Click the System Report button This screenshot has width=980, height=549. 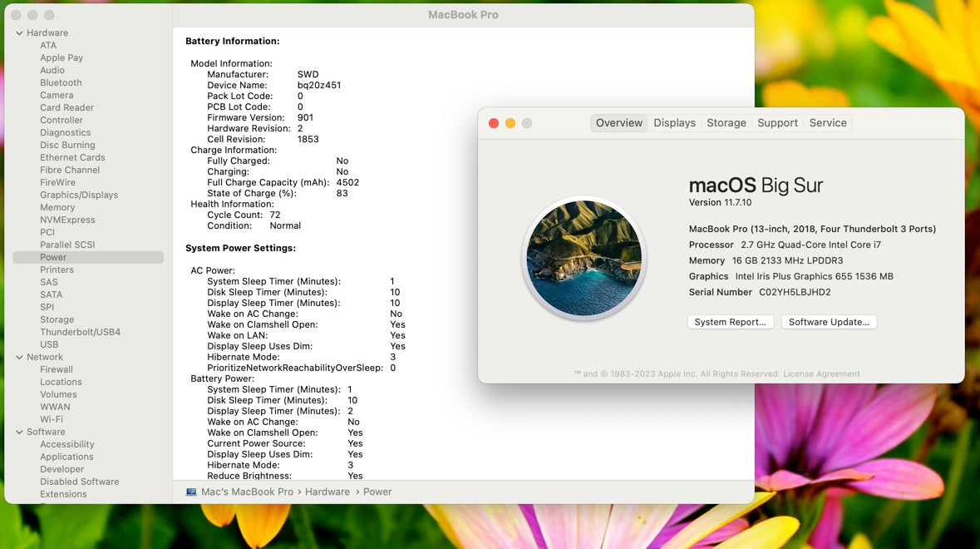click(731, 322)
